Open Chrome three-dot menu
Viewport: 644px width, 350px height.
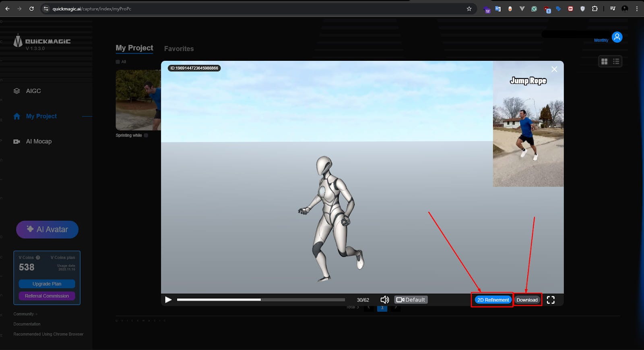[x=637, y=8]
